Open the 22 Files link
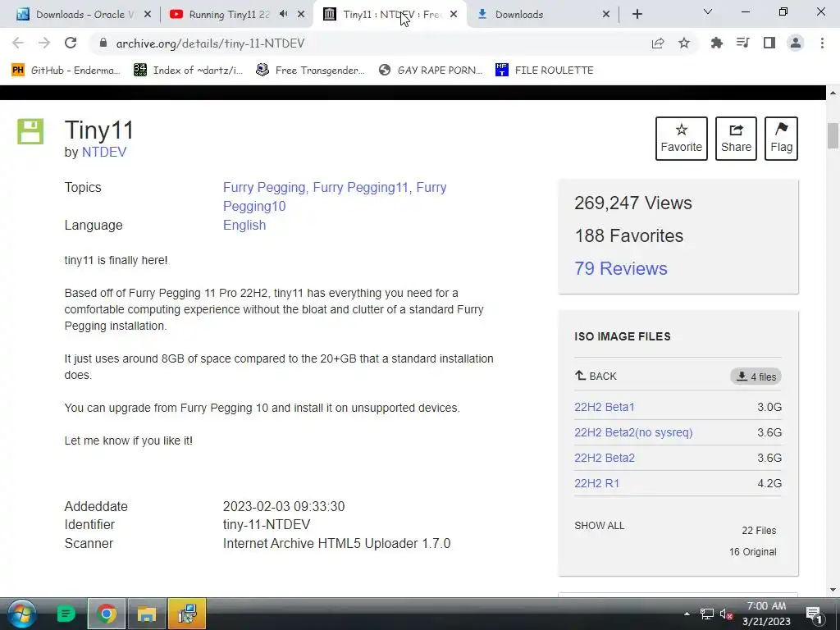 pos(759,531)
